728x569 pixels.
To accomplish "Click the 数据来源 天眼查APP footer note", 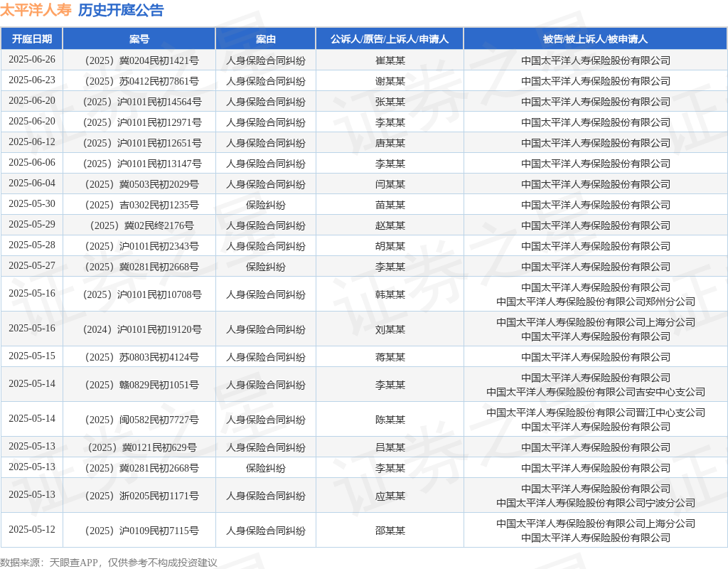I will coord(109,563).
